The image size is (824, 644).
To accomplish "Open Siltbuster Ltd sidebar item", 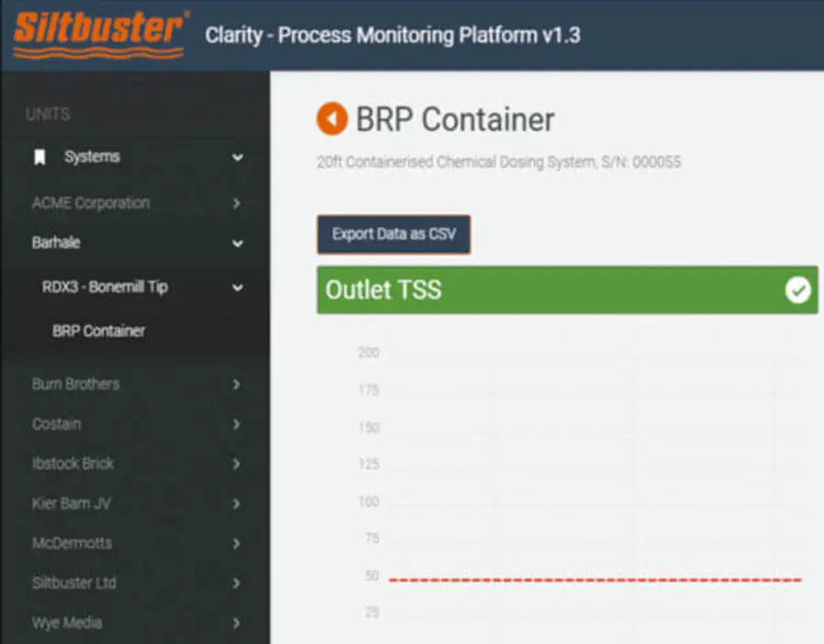I will 74,582.
